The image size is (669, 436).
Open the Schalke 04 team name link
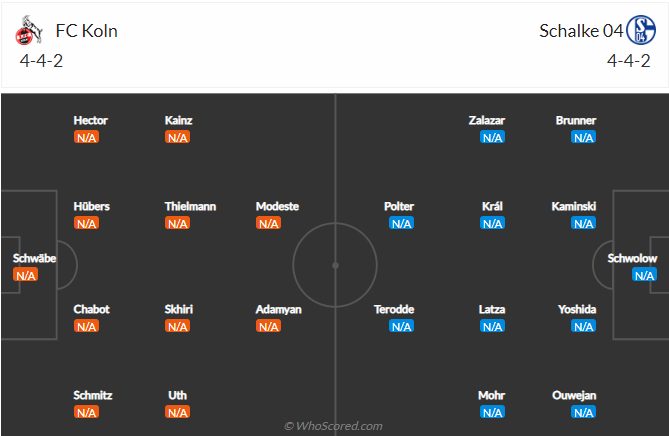pos(581,31)
